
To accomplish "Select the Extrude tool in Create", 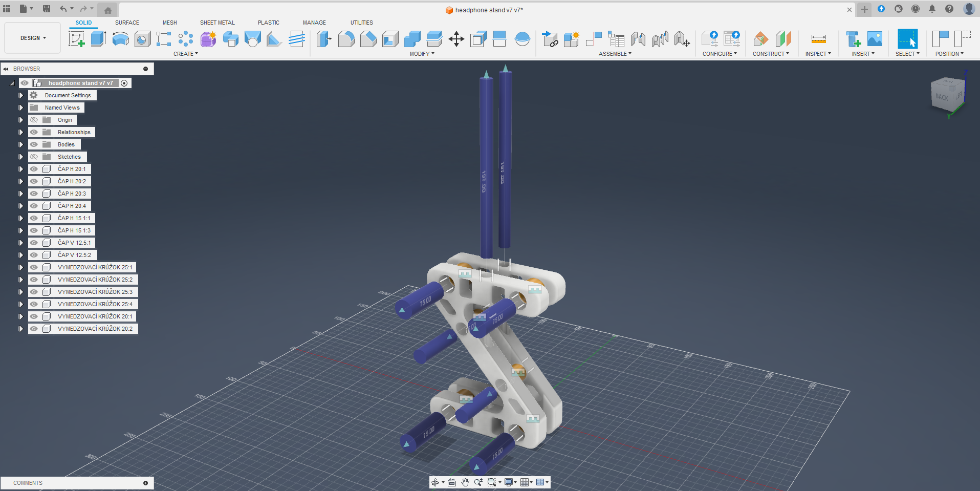I will pos(98,39).
